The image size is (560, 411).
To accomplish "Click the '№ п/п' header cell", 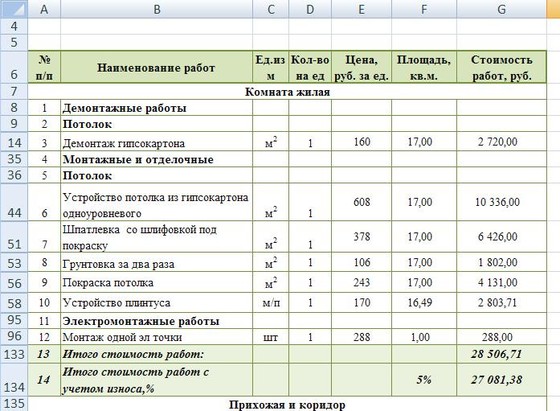I will coord(44,67).
